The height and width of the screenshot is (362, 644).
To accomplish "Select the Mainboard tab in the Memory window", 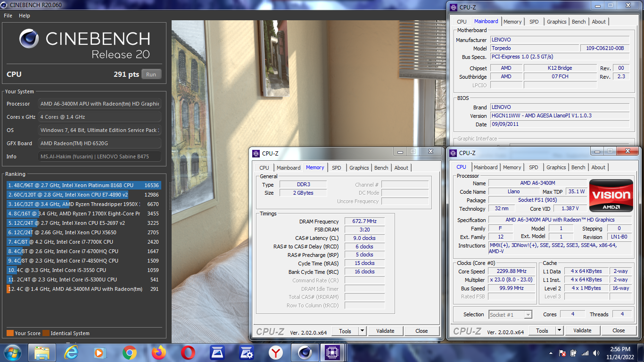I will (289, 168).
